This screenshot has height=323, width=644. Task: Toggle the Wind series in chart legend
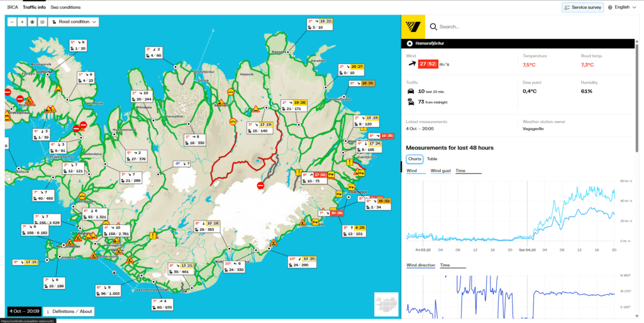pos(412,170)
